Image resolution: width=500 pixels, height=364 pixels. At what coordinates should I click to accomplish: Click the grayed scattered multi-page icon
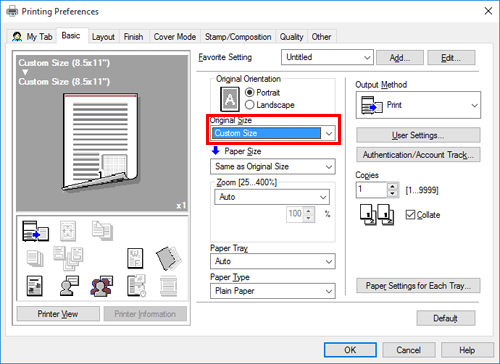coord(68,258)
